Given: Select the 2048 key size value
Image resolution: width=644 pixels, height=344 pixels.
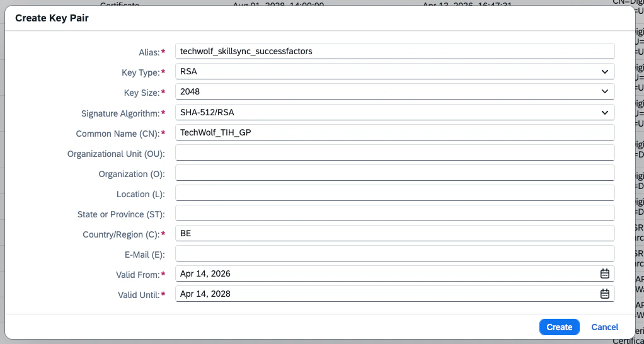Looking at the screenshot, I should [190, 91].
